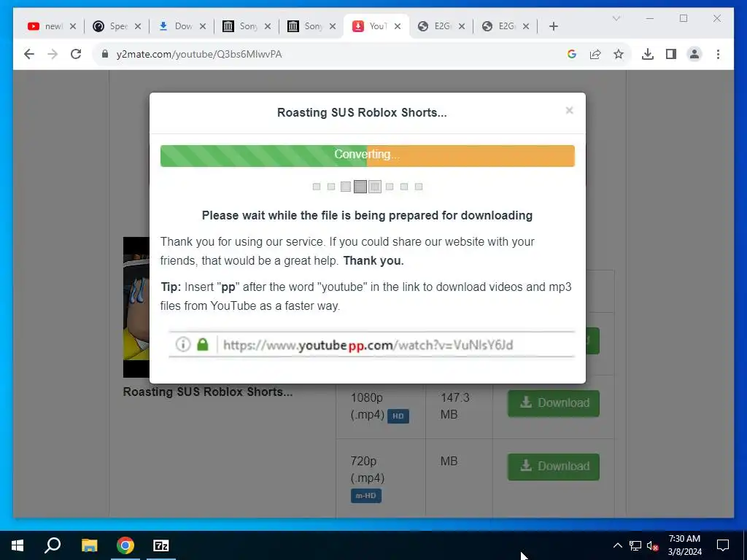Click the green lock in the sample URL
747x560 pixels.
[x=203, y=344]
